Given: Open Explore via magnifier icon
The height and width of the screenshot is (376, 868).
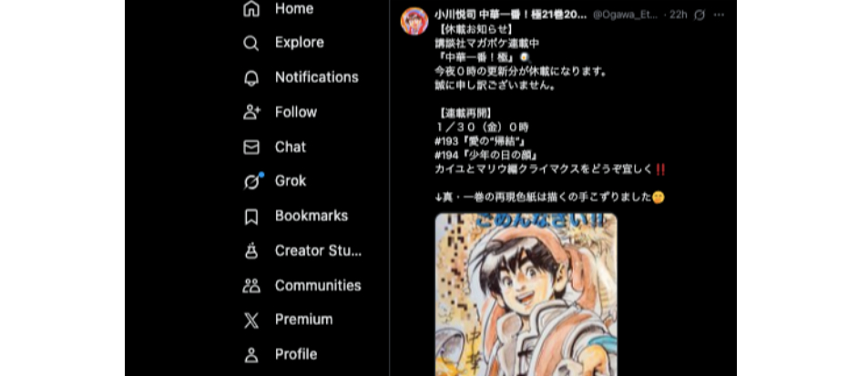Looking at the screenshot, I should (x=251, y=43).
